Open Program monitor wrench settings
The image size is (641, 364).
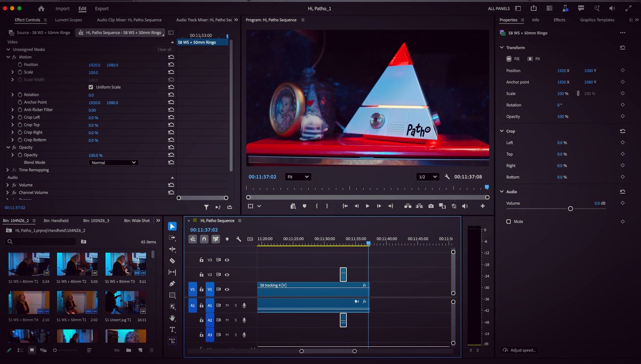click(x=447, y=177)
